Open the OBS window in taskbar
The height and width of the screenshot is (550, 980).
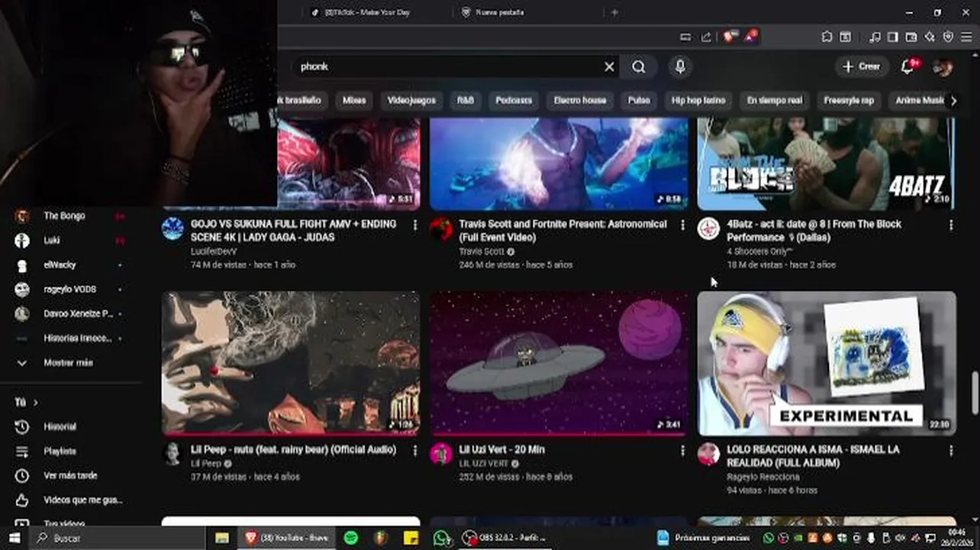pos(505,539)
